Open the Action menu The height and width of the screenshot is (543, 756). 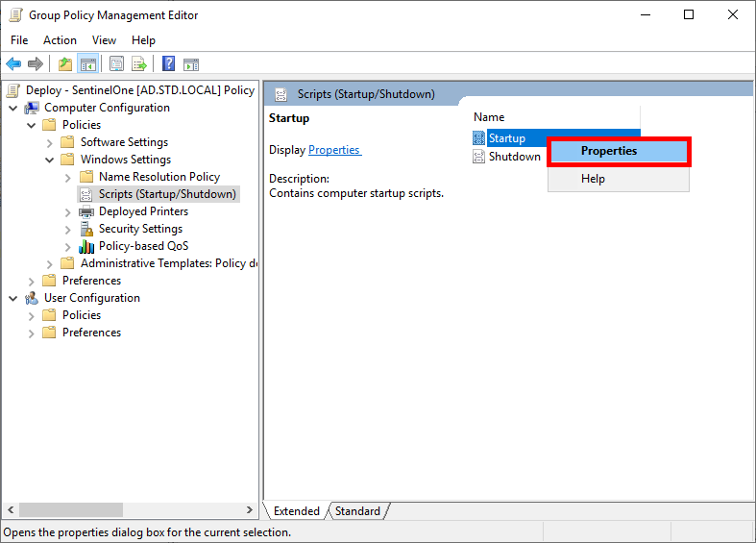(x=60, y=40)
